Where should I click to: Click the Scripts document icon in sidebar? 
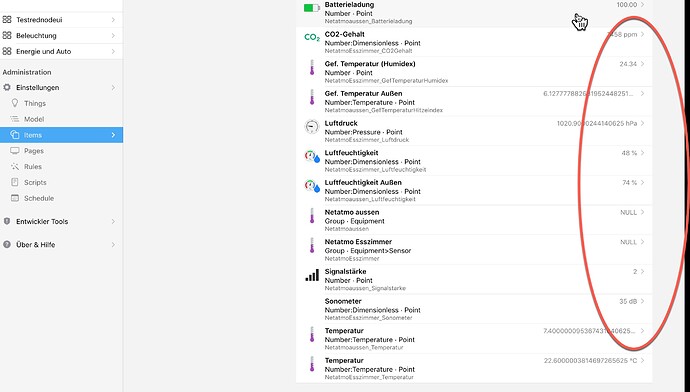click(x=15, y=182)
